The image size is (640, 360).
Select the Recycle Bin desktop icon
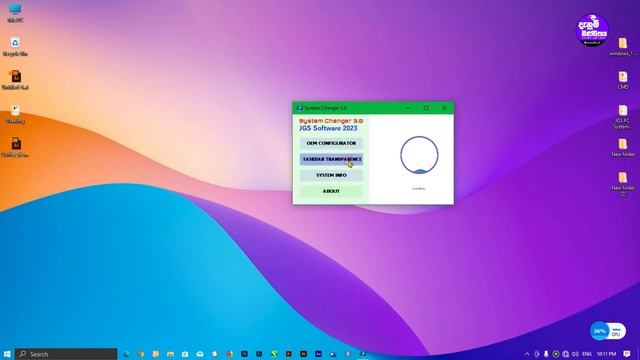coord(15,46)
